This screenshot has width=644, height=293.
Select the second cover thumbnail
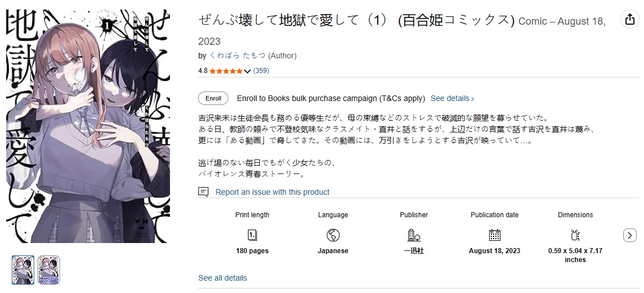(49, 270)
